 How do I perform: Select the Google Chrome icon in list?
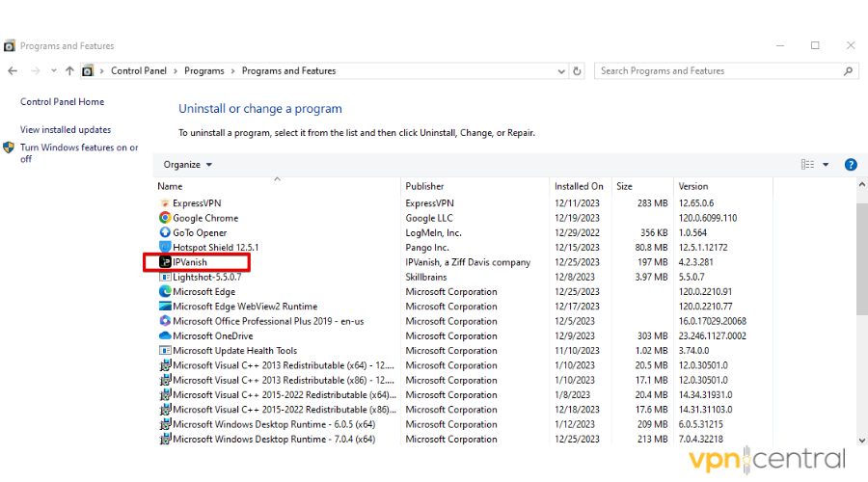click(165, 218)
